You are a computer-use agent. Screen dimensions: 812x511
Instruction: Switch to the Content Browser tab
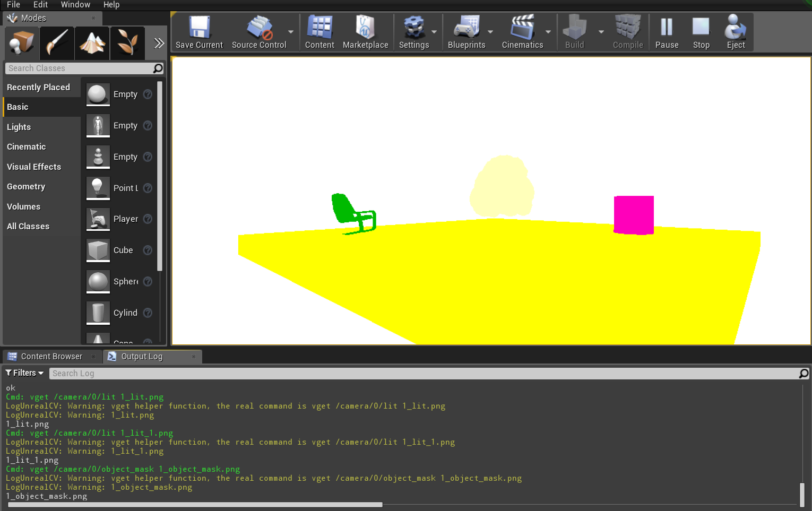(x=51, y=356)
